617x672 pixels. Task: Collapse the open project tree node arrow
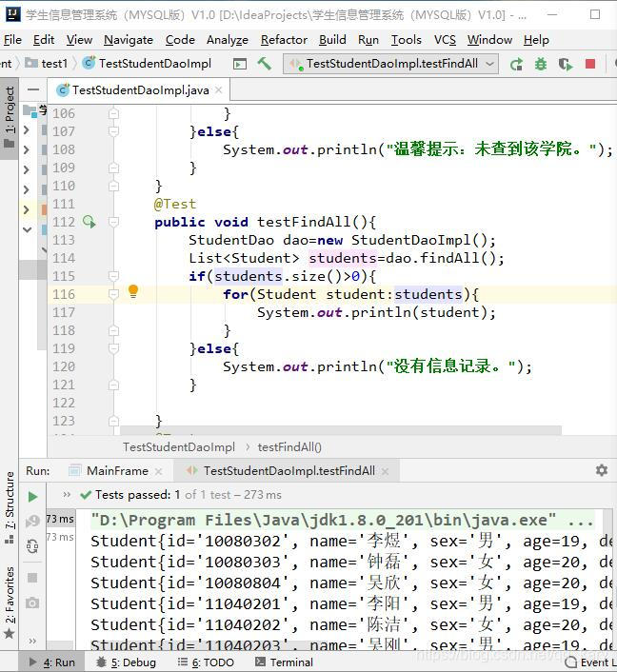[x=27, y=229]
